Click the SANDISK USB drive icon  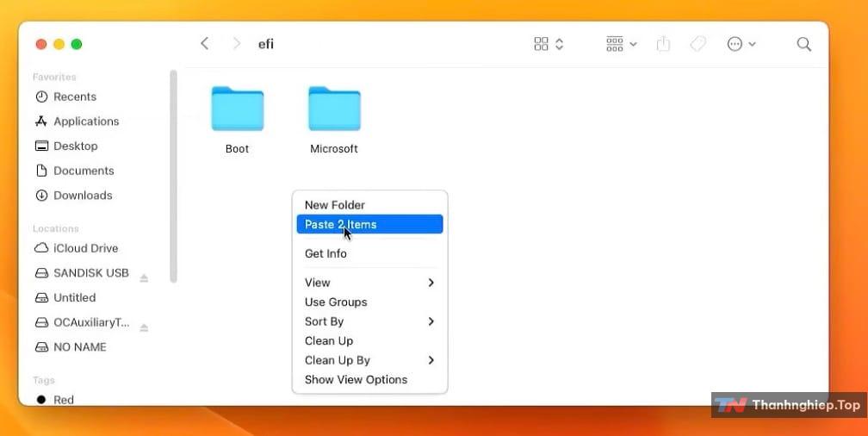pos(41,273)
